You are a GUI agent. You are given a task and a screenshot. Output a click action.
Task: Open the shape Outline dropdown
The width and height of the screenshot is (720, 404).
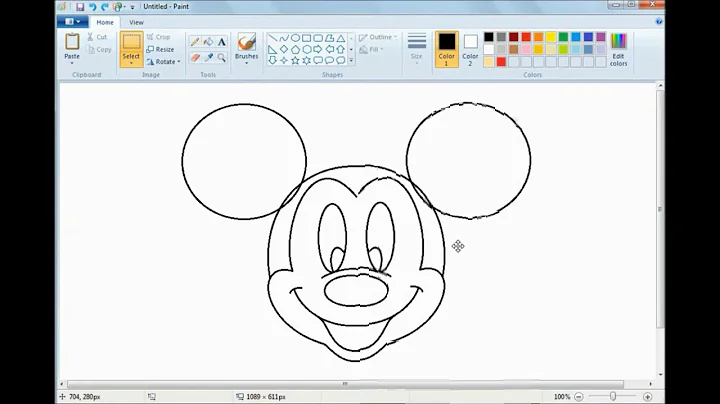coord(378,37)
